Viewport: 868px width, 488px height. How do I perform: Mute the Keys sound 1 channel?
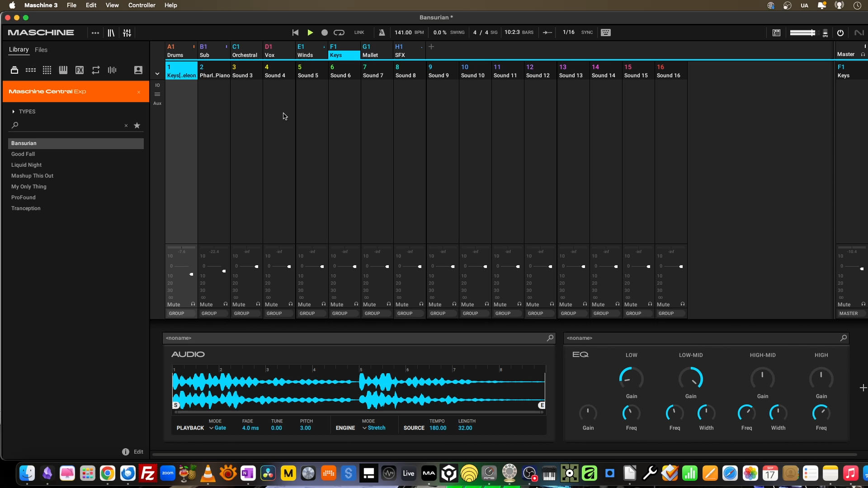coord(174,305)
